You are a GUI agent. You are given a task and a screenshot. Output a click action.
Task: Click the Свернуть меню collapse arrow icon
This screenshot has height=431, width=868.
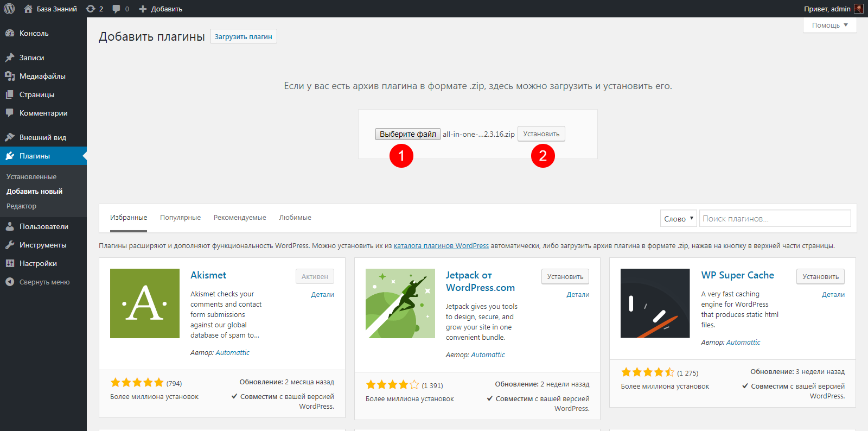(x=10, y=282)
